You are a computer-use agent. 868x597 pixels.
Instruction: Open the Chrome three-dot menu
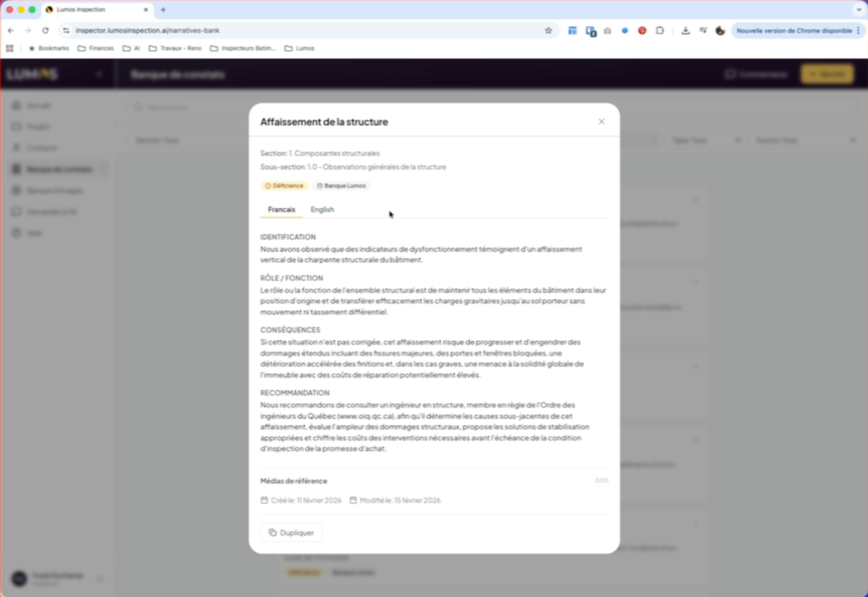(859, 30)
